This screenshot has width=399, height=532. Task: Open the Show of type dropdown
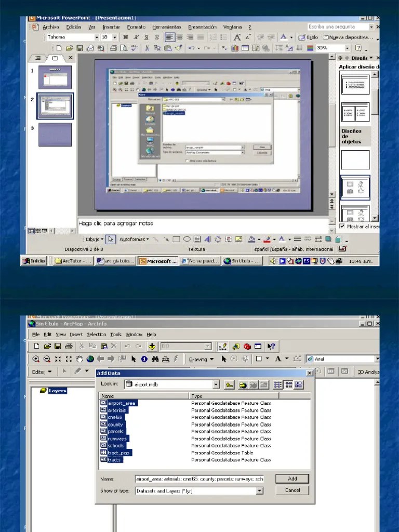coord(260,490)
